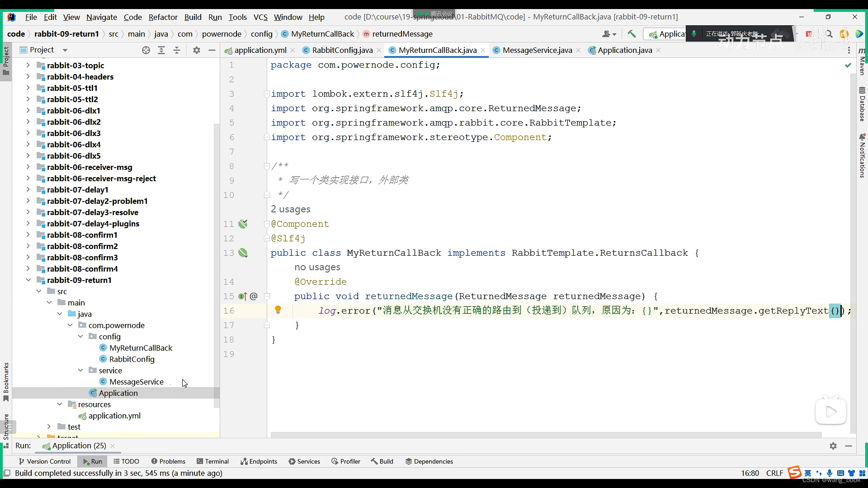The width and height of the screenshot is (868, 488).
Task: Expand the rabbit-08-confirm4 module
Action: [28, 269]
